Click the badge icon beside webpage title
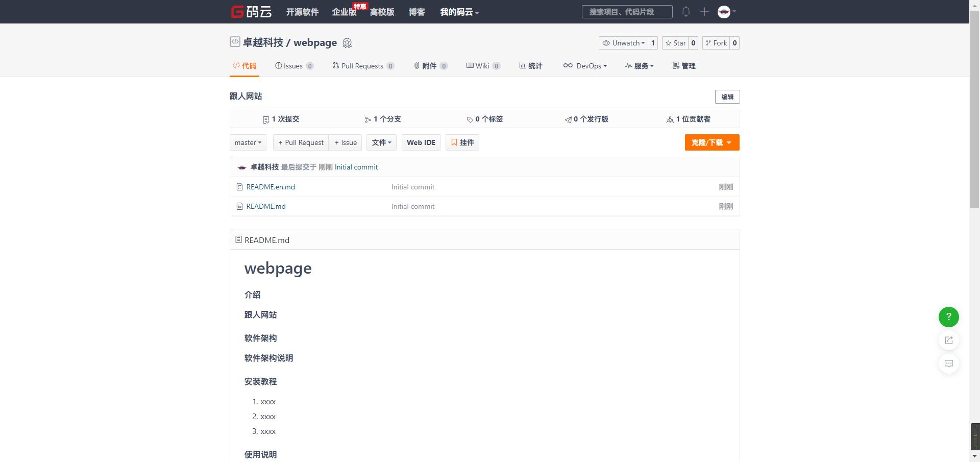This screenshot has width=980, height=462. point(348,43)
